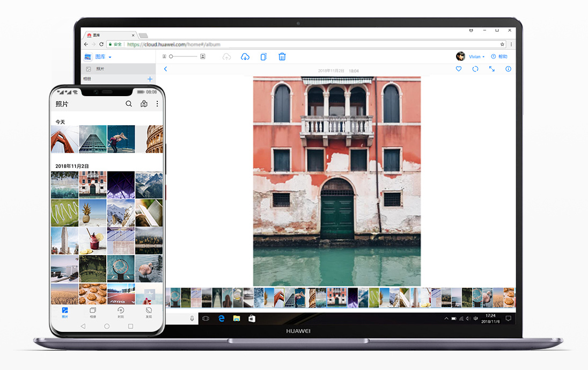The image size is (588, 370).
Task: Go back using the blue left chevron
Action: 165,69
